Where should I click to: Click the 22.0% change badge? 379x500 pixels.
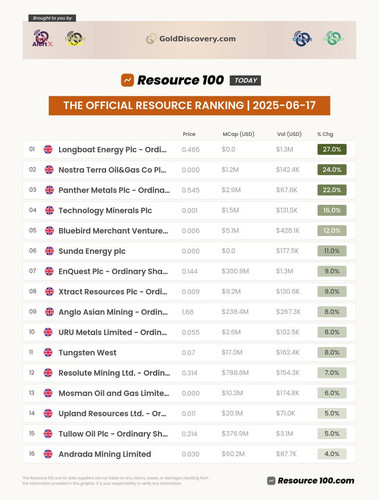[x=332, y=190]
